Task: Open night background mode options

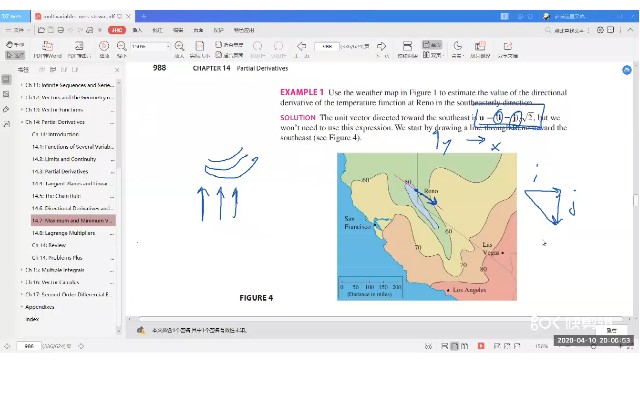Action: tap(458, 50)
